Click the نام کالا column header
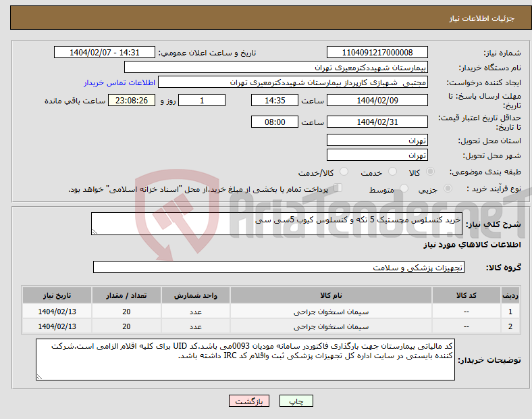 (x=331, y=295)
